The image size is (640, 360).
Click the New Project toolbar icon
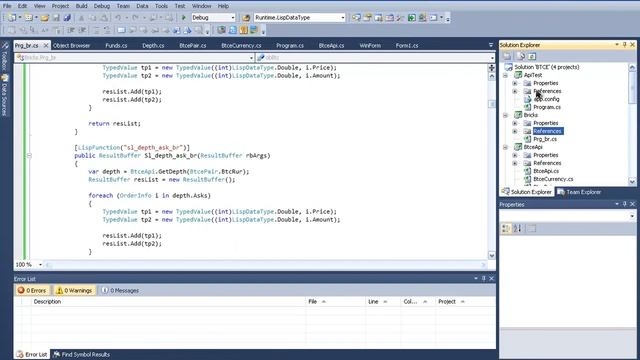(x=12, y=18)
